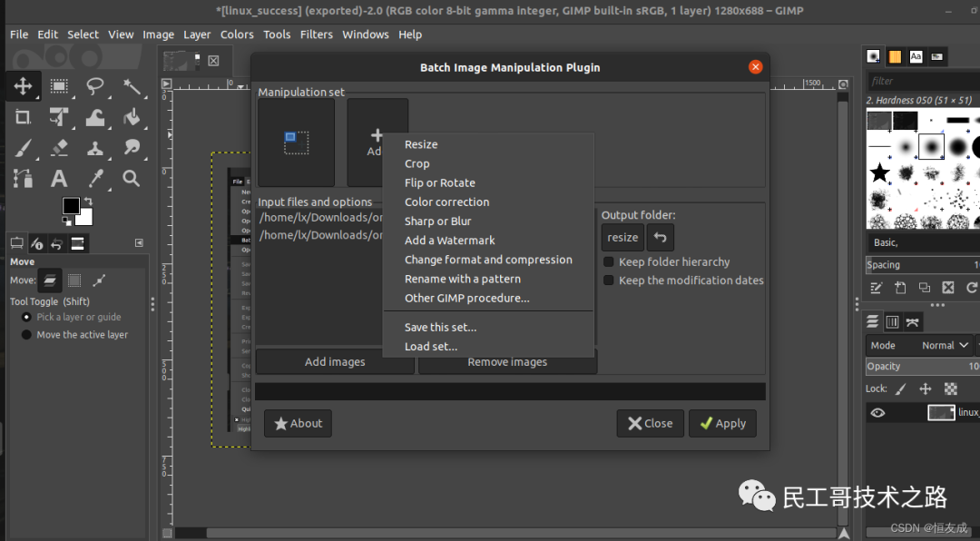Select the Eraser tool
Viewport: 980px width, 541px height.
(59, 148)
